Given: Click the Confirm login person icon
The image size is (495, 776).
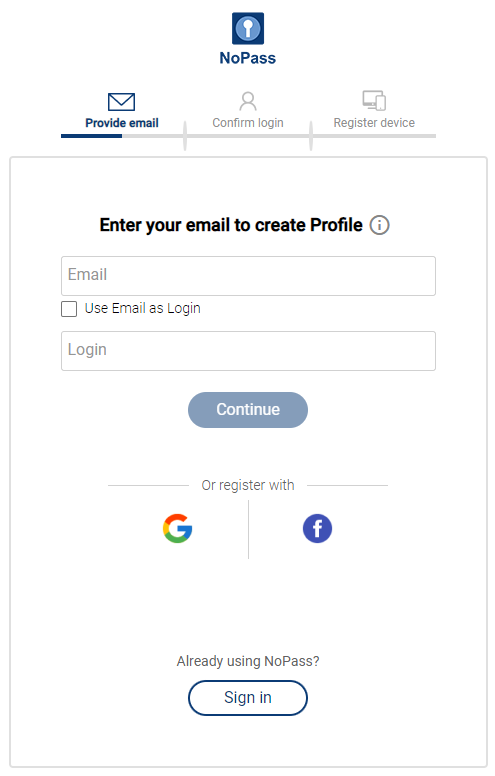Looking at the screenshot, I should click(248, 101).
